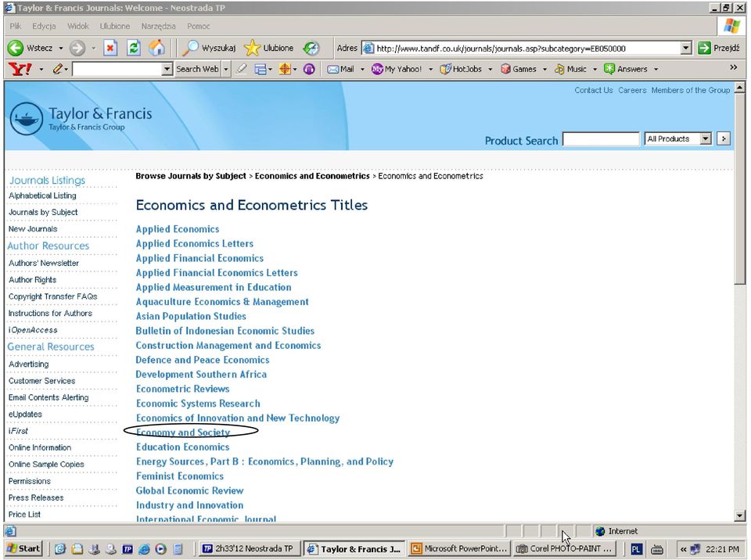Click the Careers link

(x=632, y=90)
